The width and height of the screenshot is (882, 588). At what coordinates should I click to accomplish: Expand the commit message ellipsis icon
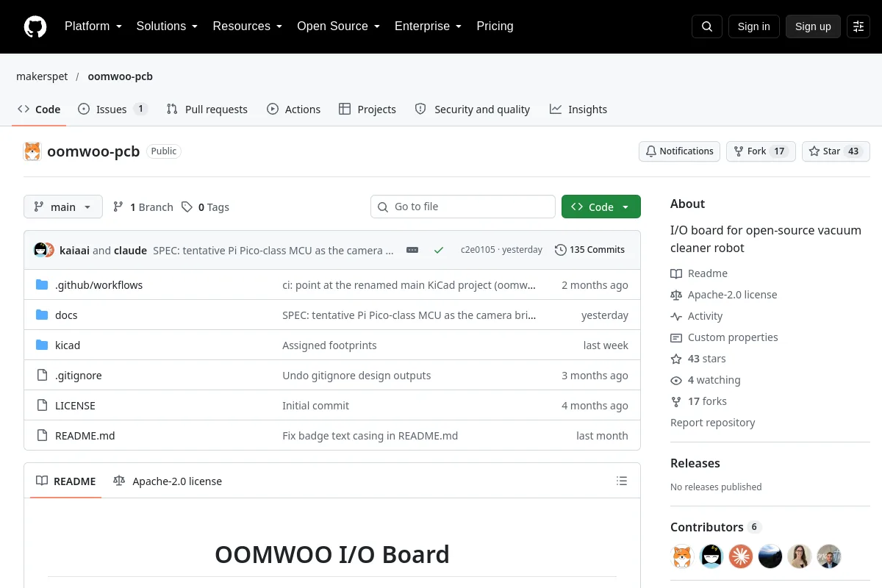[x=412, y=250]
